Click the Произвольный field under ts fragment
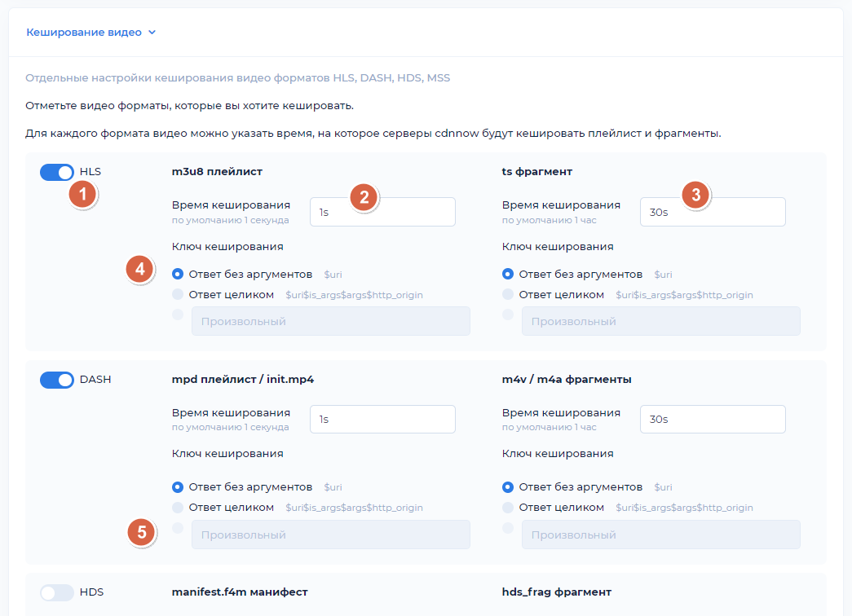Screen dimensions: 852x616 tap(660, 320)
